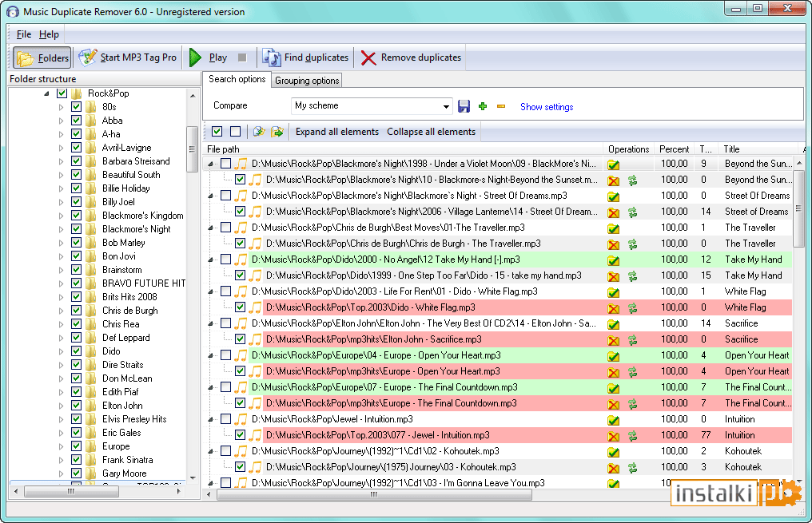Image resolution: width=812 pixels, height=523 pixels.
Task: Toggle the Dire Straits folder checkbox
Action: click(76, 364)
